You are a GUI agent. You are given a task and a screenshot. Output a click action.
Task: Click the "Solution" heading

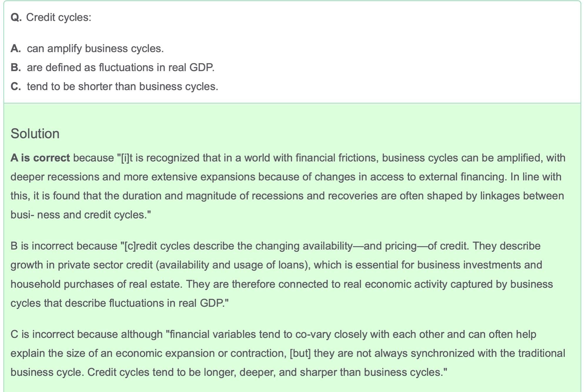point(35,134)
